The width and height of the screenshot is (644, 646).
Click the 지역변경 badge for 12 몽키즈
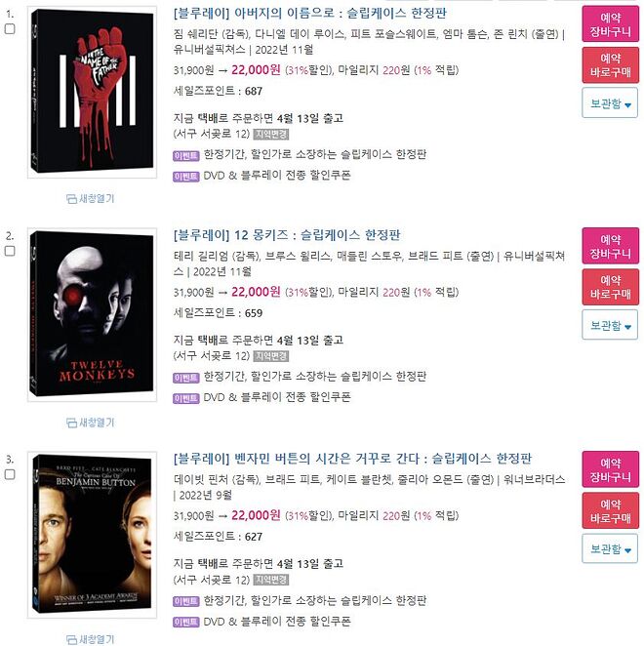[x=270, y=356]
